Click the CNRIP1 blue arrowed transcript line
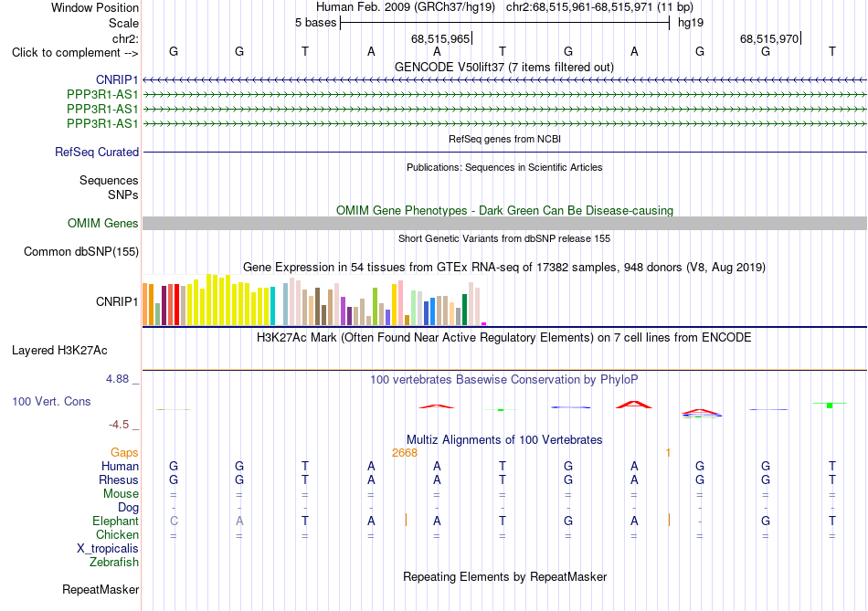868x611 pixels. tap(505, 80)
